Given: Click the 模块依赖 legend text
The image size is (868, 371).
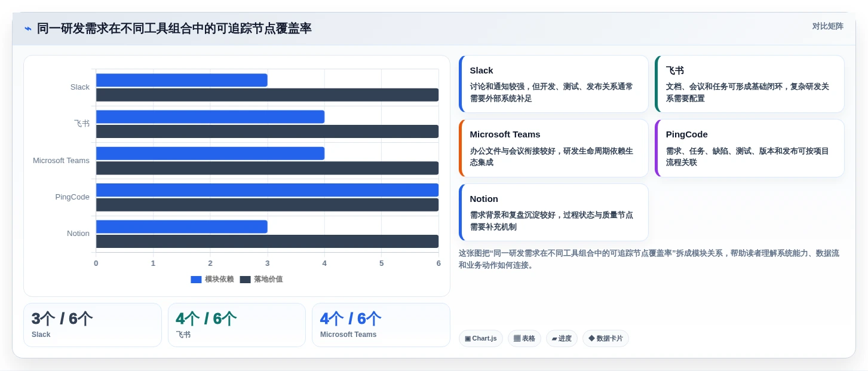Looking at the screenshot, I should point(219,280).
